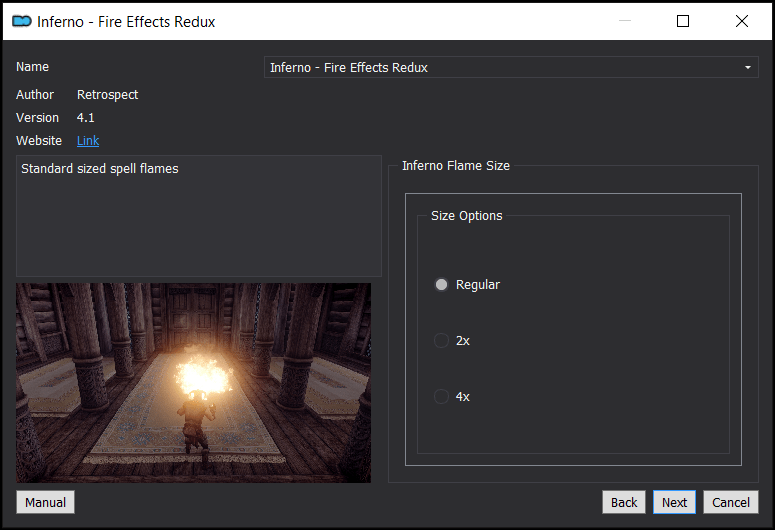Open the mod Website Link
775x530 pixels.
(x=88, y=141)
